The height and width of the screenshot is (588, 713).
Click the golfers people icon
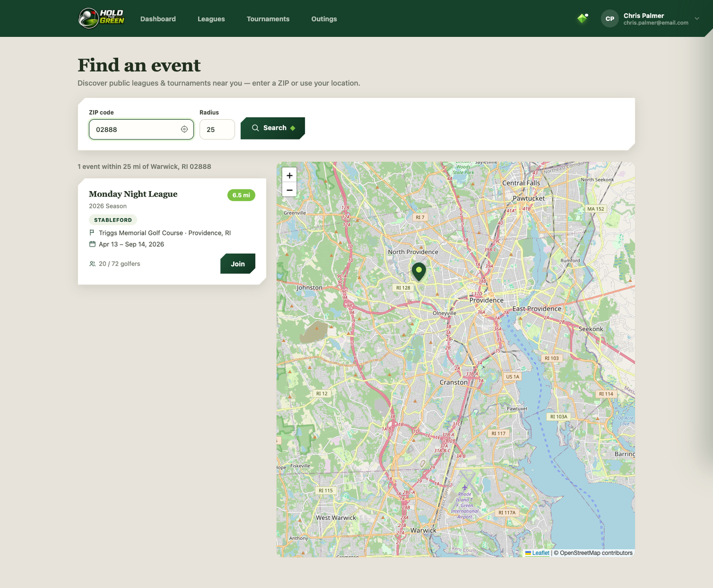(x=92, y=264)
